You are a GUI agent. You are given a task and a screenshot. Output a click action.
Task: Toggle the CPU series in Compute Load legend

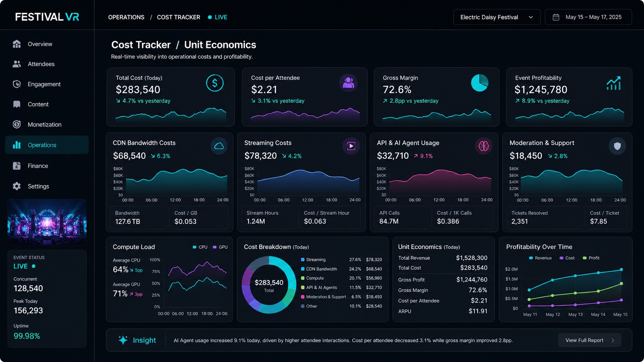(x=200, y=247)
